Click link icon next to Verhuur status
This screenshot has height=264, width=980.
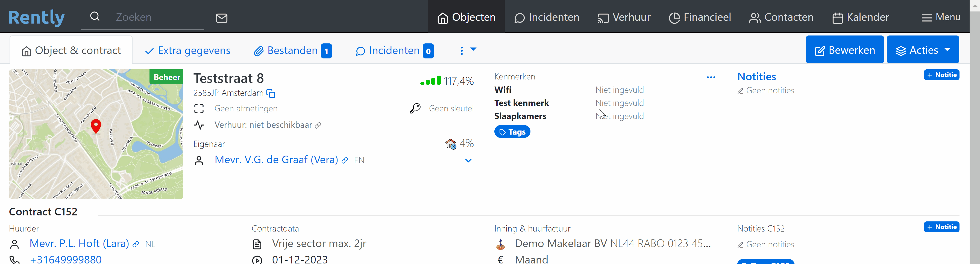[318, 125]
